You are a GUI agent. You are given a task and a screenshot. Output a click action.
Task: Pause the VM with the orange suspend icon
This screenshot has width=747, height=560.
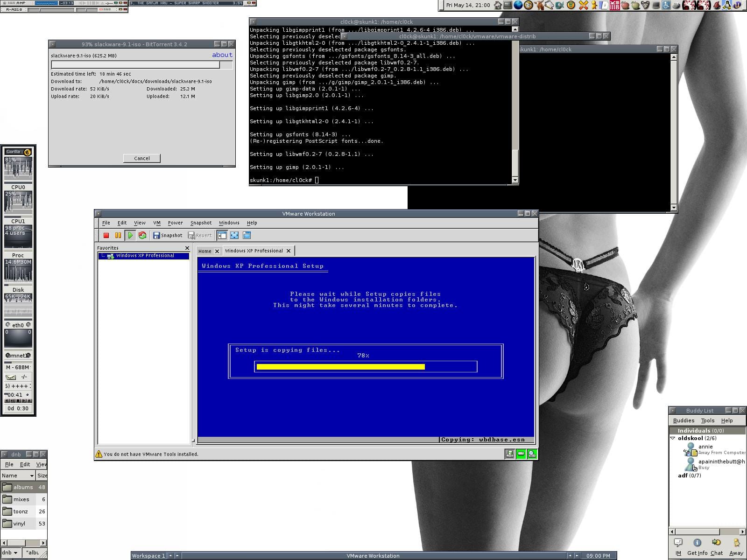[118, 236]
